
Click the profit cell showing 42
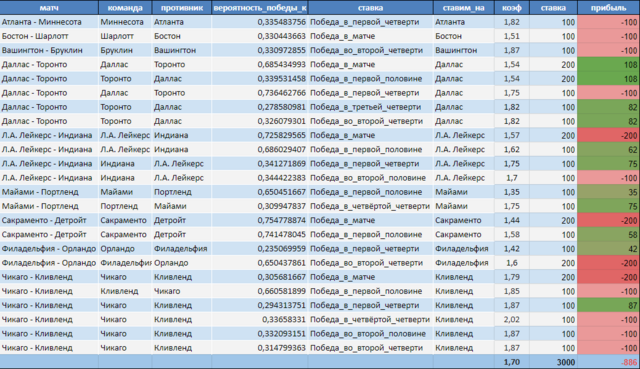(608, 249)
